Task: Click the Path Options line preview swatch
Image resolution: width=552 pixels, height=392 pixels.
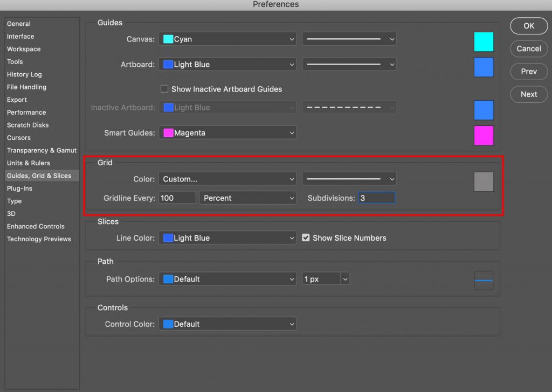Action: (x=484, y=281)
